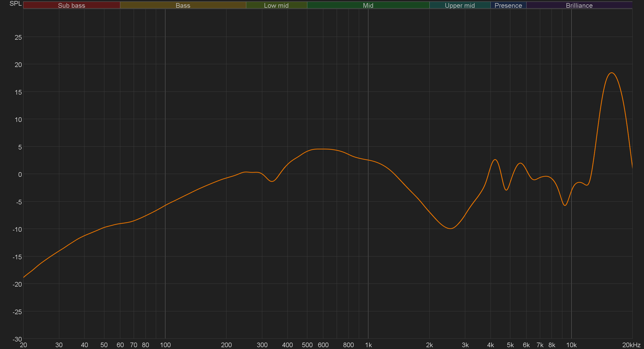
Task: Click the 20kHz frequency axis label
Action: coord(631,345)
